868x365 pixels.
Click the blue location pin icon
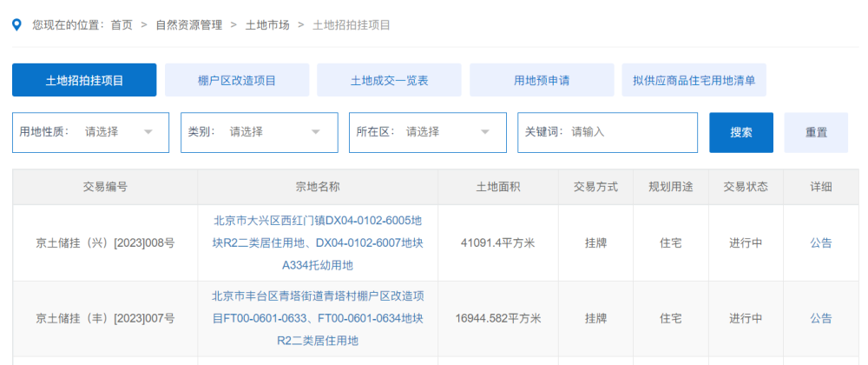pyautogui.click(x=17, y=25)
